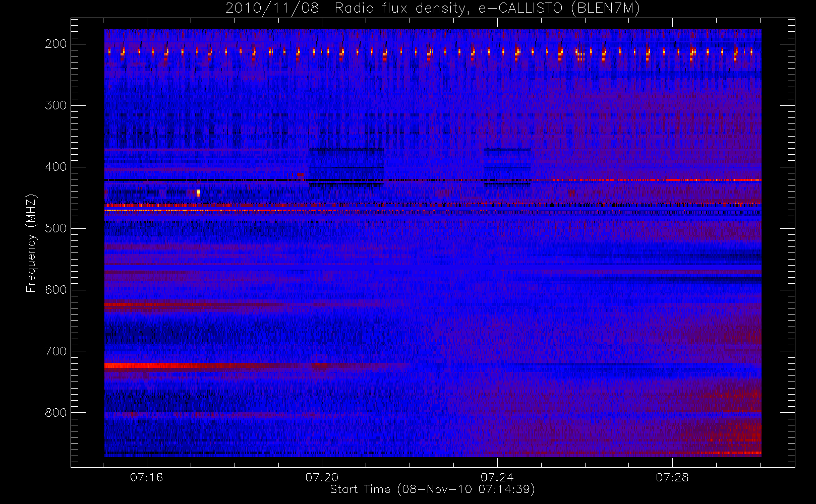This screenshot has width=816, height=504.
Task: Click the plot title 'Radio flux density, e-CALLISTO (BLEN7M)'
Action: point(487,9)
